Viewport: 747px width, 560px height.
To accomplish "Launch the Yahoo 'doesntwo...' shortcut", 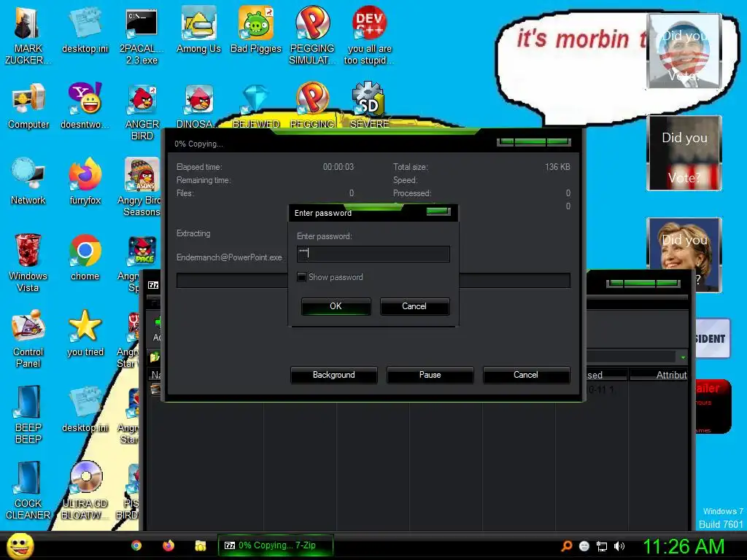I will click(x=85, y=106).
